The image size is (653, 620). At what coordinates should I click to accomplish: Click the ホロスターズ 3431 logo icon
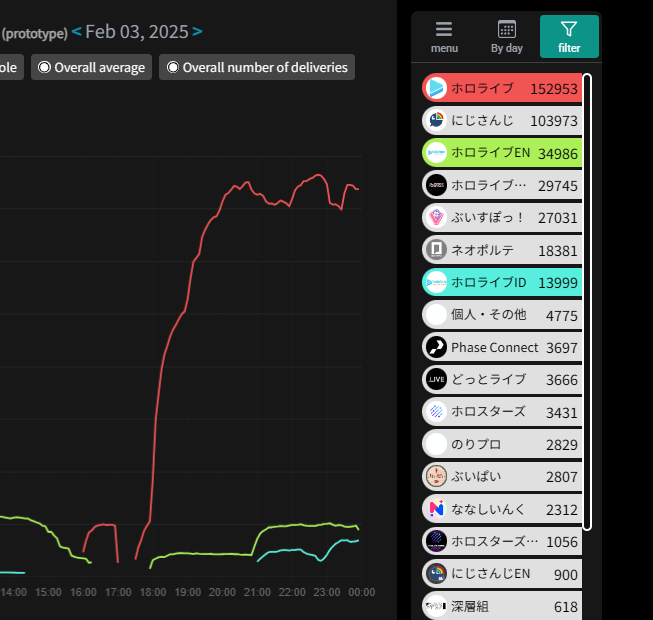tap(436, 412)
